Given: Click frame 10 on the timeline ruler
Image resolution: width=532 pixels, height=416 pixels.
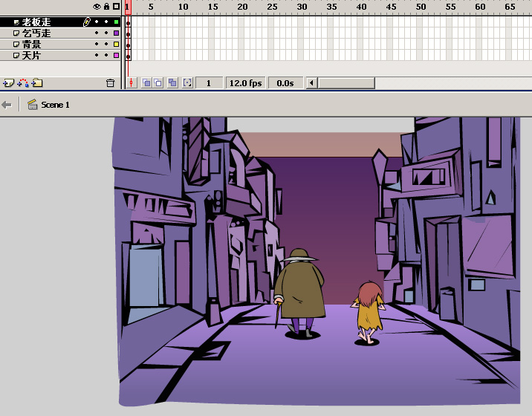Looking at the screenshot, I should [x=182, y=7].
